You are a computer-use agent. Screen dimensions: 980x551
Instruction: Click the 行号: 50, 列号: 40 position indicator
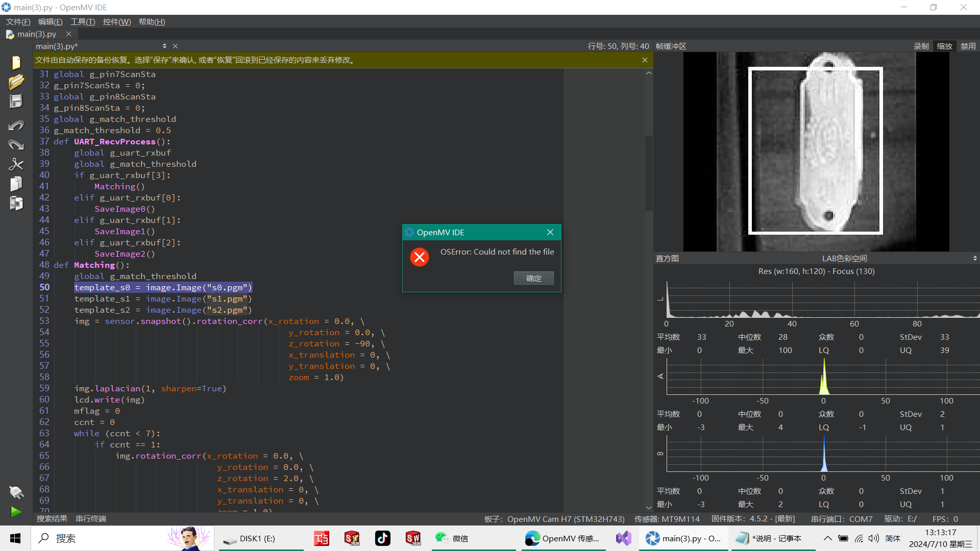(619, 46)
